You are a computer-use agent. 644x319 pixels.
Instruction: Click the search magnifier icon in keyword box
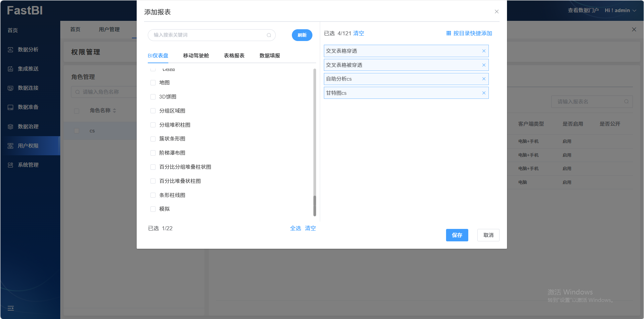point(269,35)
